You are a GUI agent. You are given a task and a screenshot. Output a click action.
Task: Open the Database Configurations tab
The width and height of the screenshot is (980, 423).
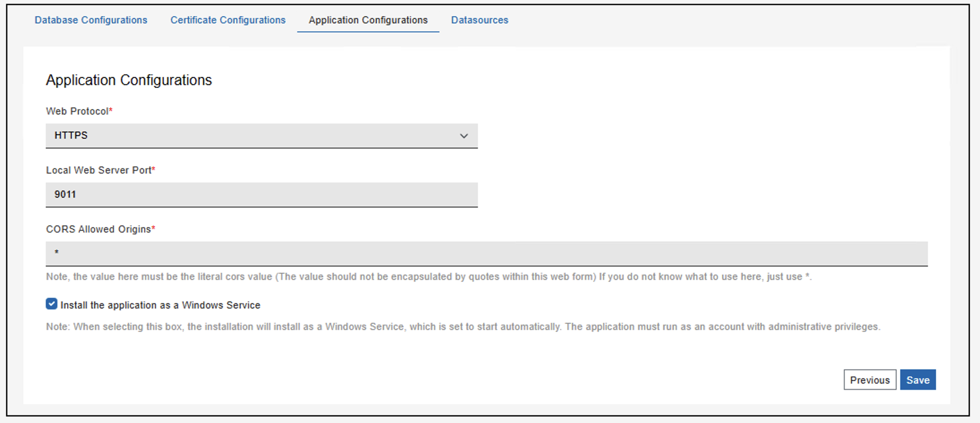click(x=91, y=20)
